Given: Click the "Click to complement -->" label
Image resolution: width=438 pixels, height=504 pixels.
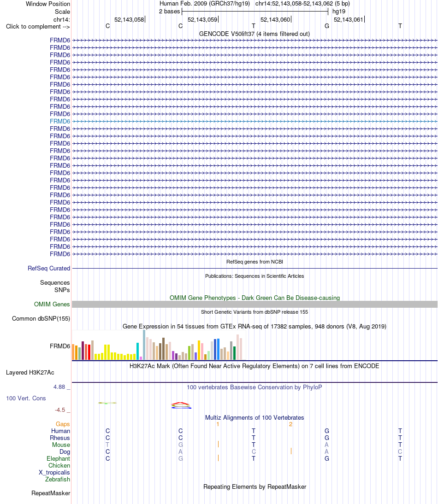Looking at the screenshot, I should click(x=38, y=27).
